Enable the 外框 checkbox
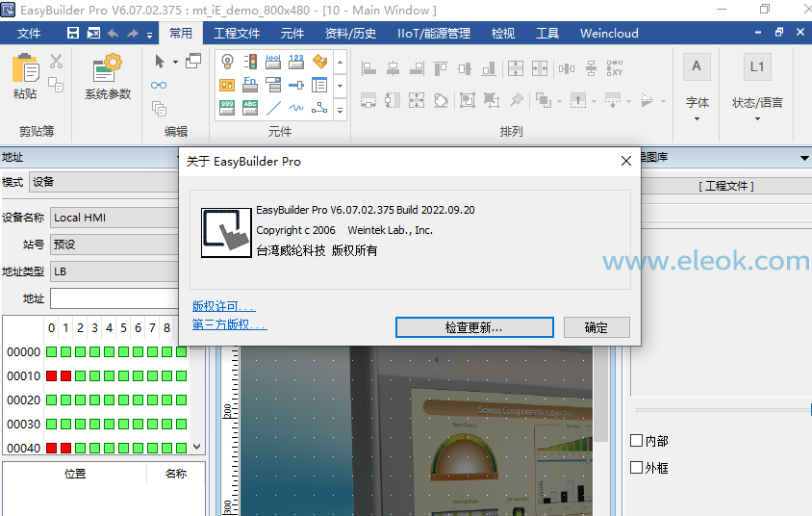The width and height of the screenshot is (812, 516). tap(637, 467)
